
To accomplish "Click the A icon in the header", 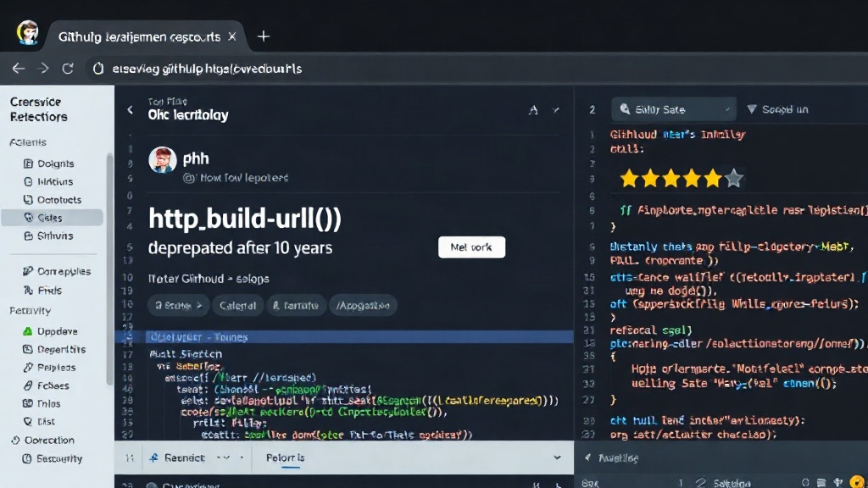I will [x=533, y=110].
